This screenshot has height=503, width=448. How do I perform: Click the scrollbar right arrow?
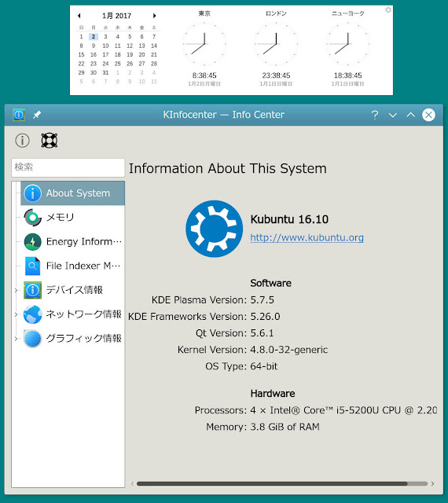tap(432, 483)
